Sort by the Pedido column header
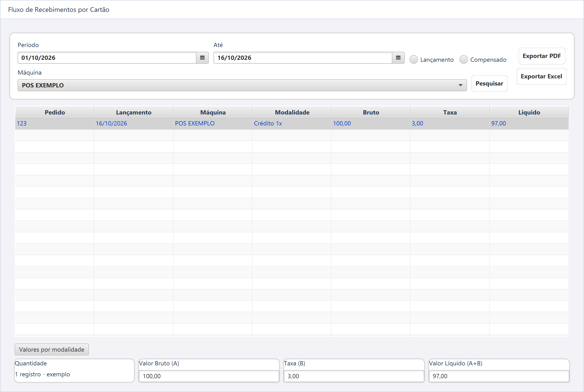584x392 pixels. coord(54,112)
